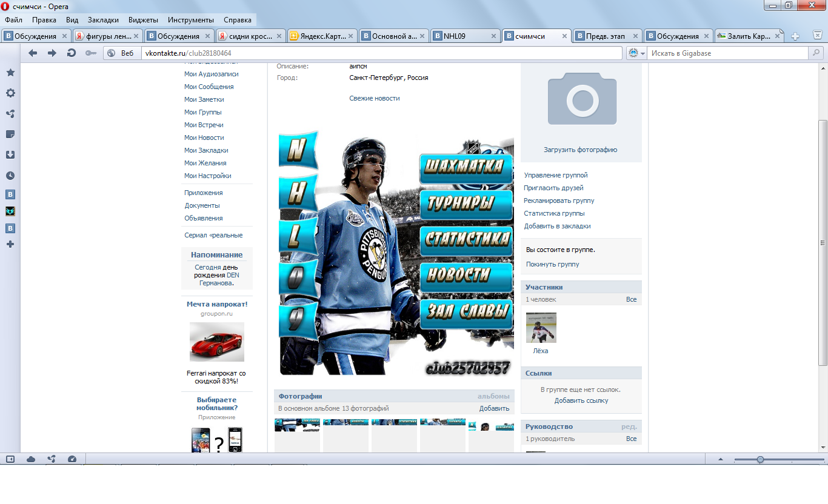Click the ТУРНИРЫ banner button
This screenshot has height=504, width=828.
(x=466, y=204)
